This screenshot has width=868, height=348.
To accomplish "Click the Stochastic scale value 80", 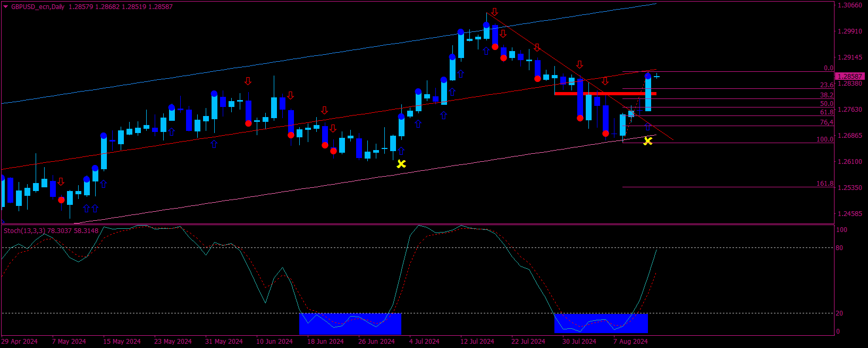I will [x=839, y=248].
